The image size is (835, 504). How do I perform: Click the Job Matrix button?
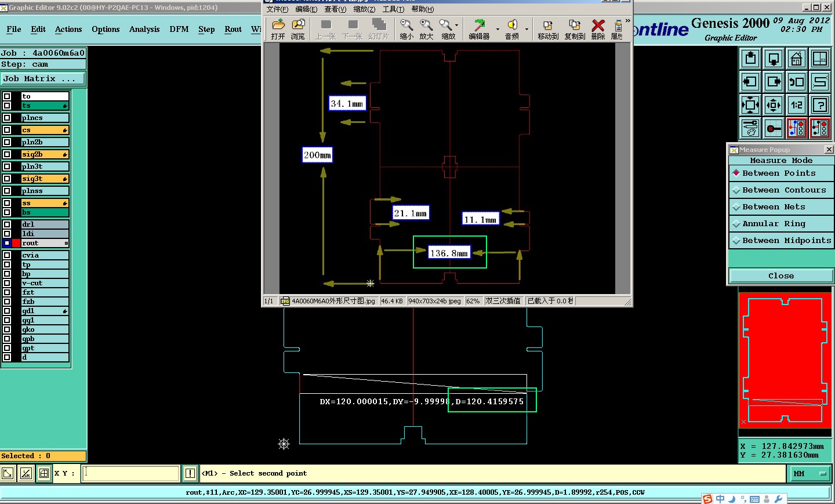click(x=43, y=79)
